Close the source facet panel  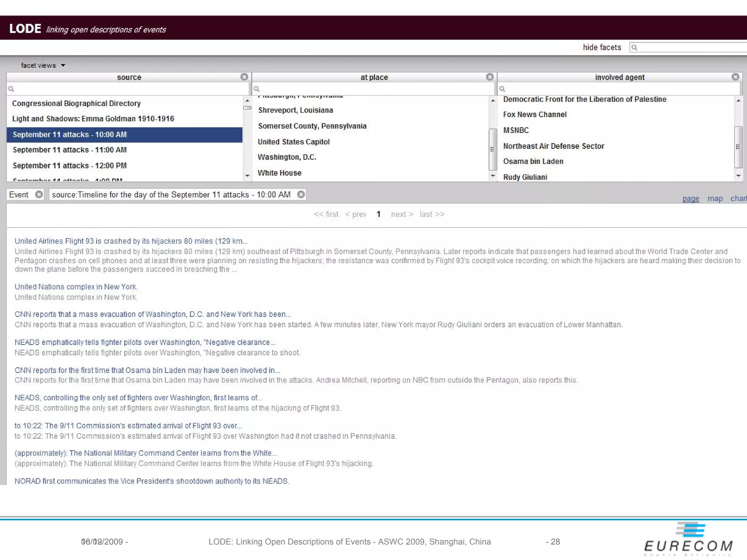[x=244, y=77]
